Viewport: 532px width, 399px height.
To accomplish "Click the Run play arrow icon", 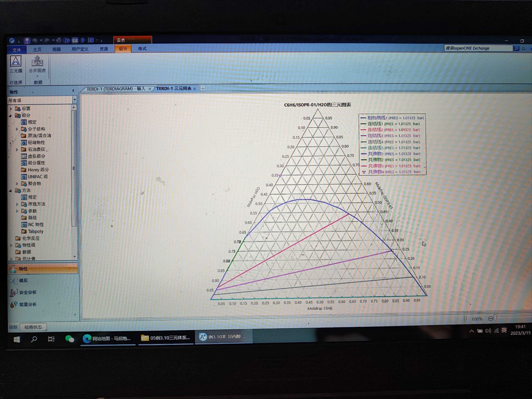I will click(x=83, y=40).
